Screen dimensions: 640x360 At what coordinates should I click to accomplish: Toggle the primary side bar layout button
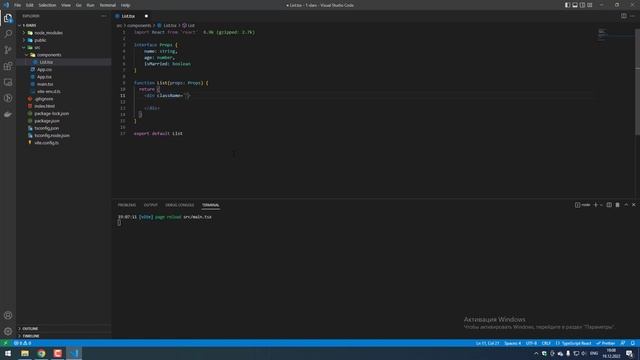(x=567, y=5)
